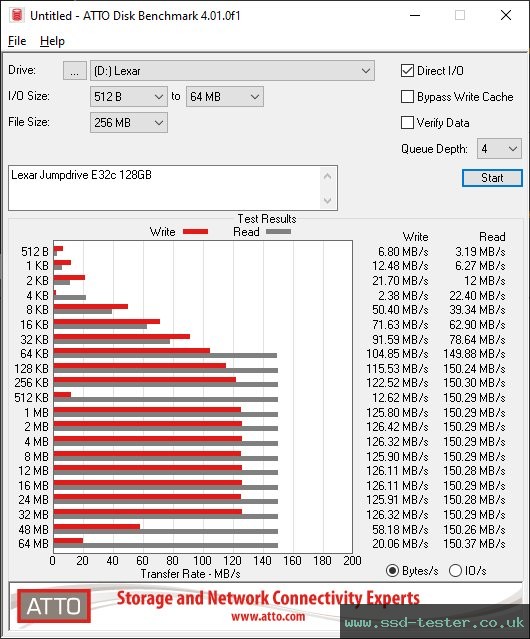The height and width of the screenshot is (639, 530).
Task: Click the 2 KB read value 12 MB/s
Action: (485, 281)
